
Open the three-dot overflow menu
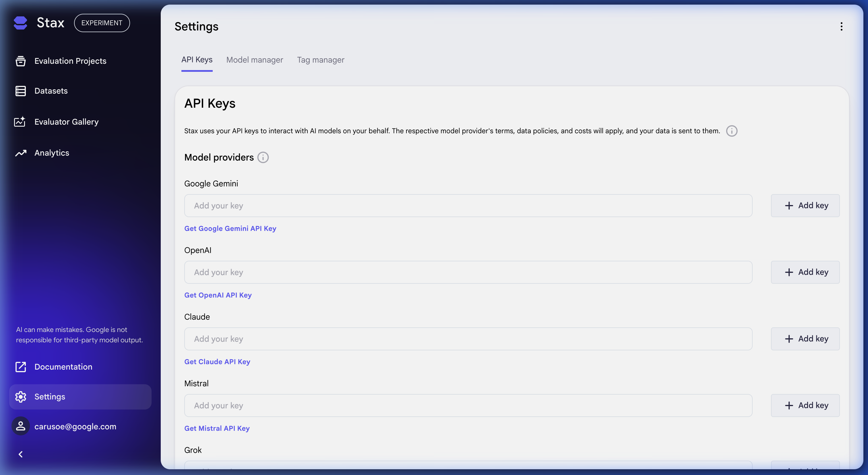click(x=841, y=26)
